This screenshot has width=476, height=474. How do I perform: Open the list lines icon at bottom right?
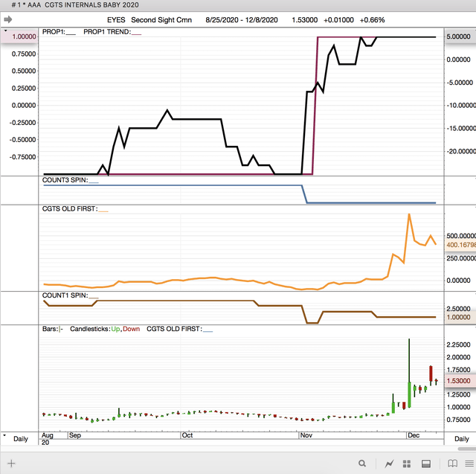[x=469, y=464]
